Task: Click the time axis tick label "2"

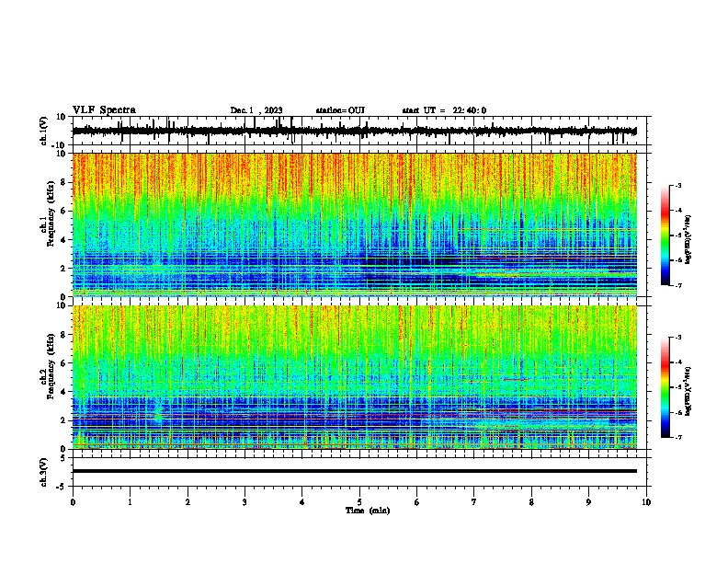Action: coord(188,502)
